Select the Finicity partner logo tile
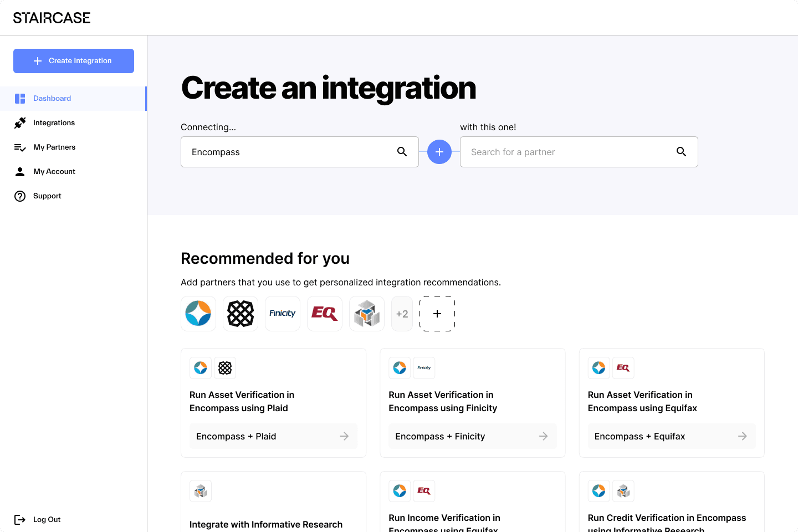 [283, 314]
